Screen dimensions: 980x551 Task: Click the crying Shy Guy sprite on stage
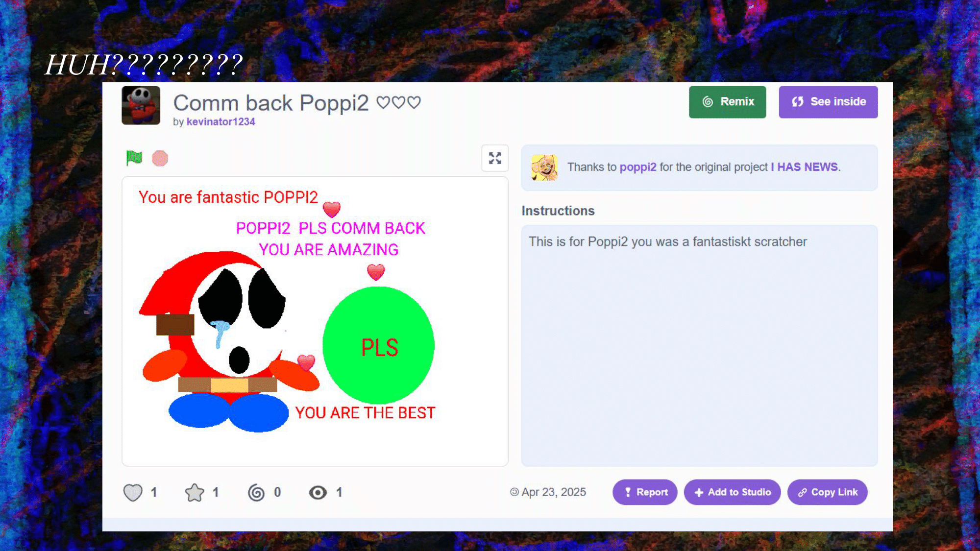pyautogui.click(x=228, y=341)
